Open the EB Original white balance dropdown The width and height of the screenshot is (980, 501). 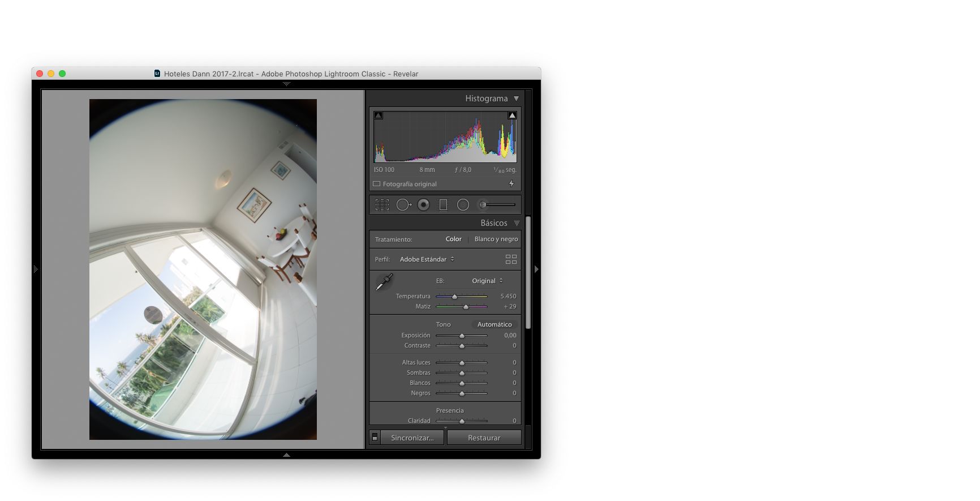[487, 281]
